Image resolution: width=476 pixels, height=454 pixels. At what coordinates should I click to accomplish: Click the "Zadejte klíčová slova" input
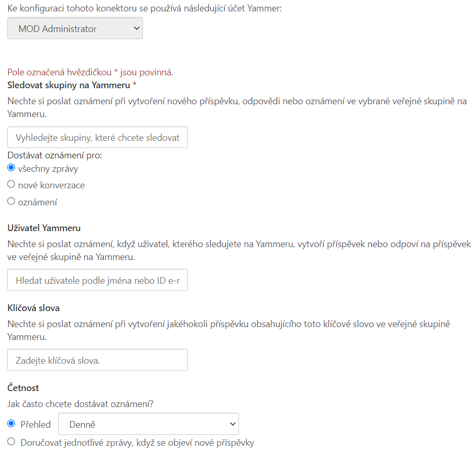(x=98, y=360)
